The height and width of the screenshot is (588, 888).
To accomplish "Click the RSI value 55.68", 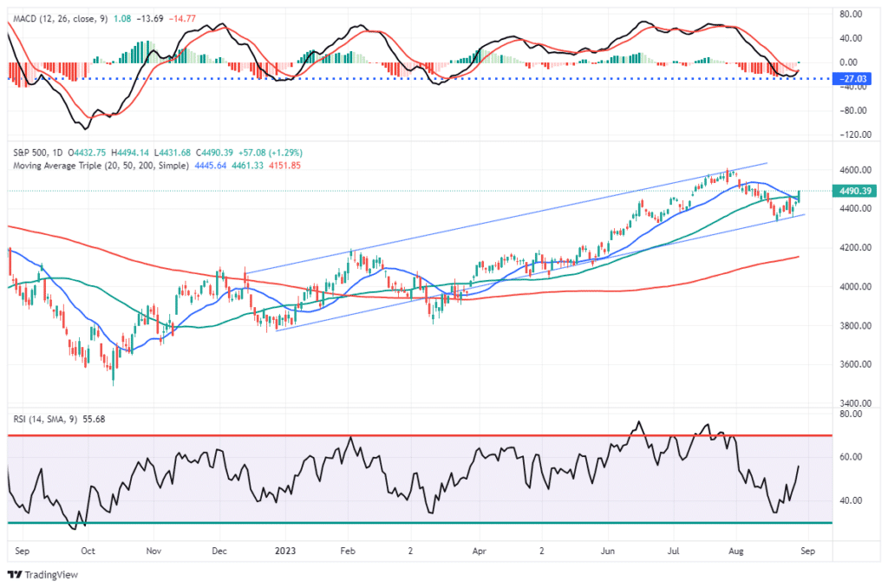I will tap(94, 419).
